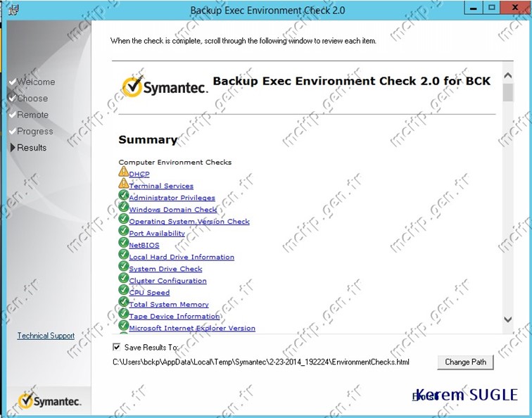
Task: Open the NetBIOS result link
Action: 144,246
